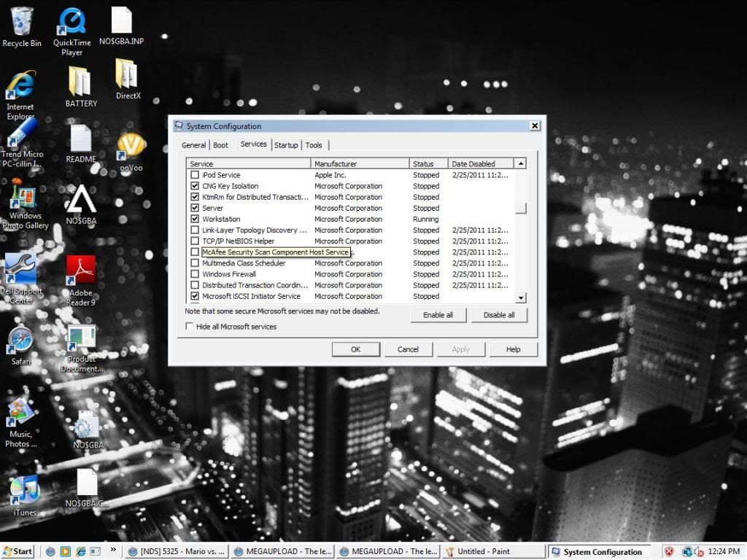Click the Cancel button

409,349
